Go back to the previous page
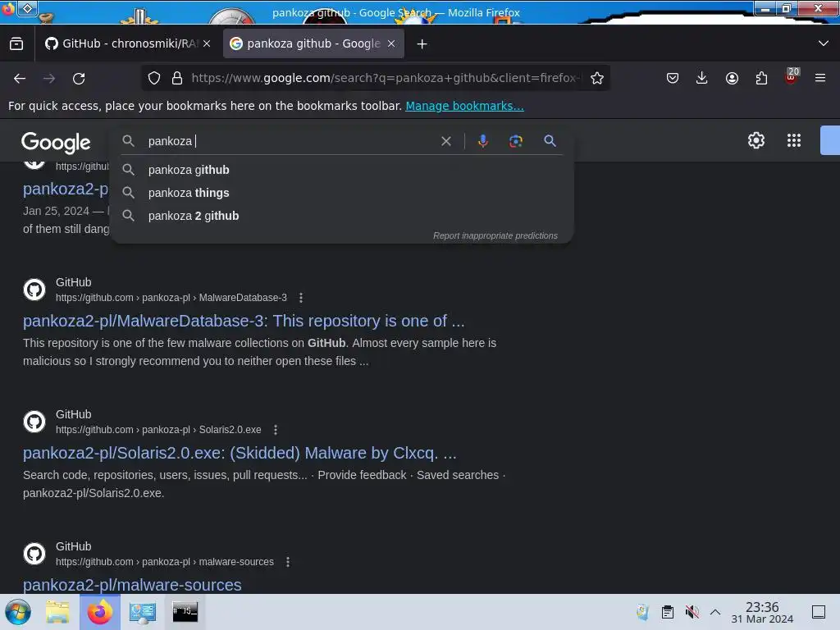Image resolution: width=840 pixels, height=630 pixels. click(x=20, y=78)
